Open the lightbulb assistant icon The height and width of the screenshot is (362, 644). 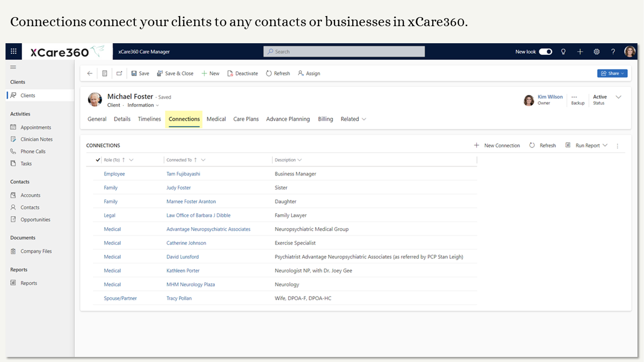(563, 51)
